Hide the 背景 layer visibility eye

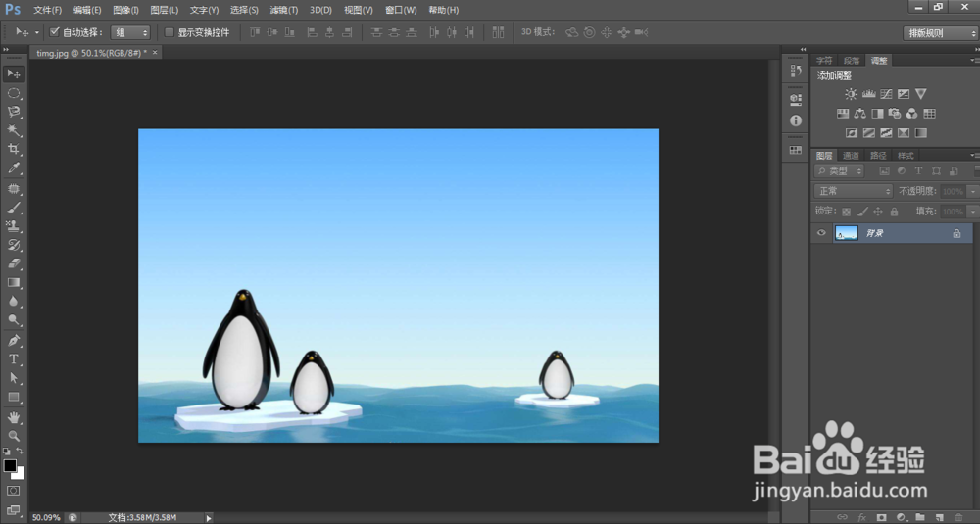821,233
